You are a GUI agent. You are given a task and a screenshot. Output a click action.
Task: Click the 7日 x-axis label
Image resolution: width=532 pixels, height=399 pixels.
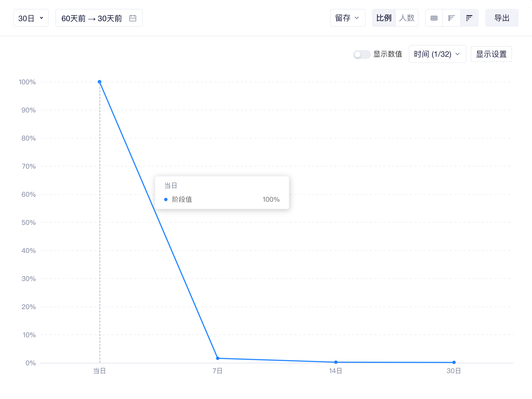point(217,371)
